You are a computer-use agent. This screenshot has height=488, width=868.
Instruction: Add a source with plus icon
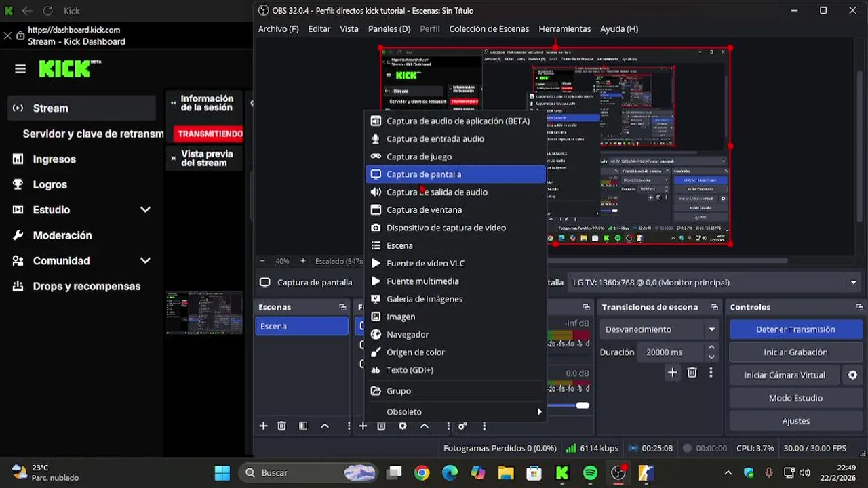point(363,426)
